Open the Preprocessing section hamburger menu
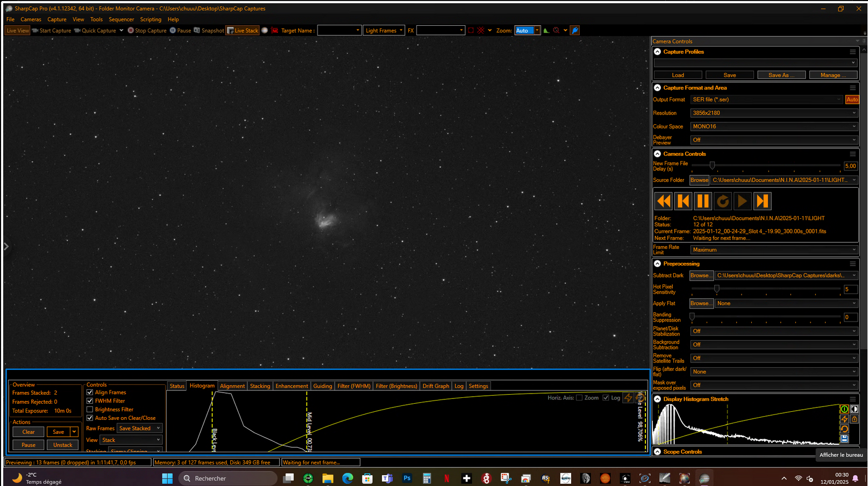The width and height of the screenshot is (868, 486). 852,264
